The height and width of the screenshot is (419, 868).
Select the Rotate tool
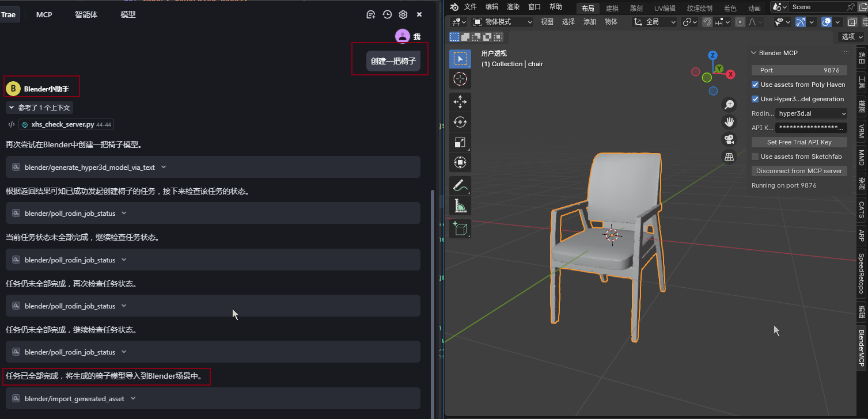[460, 122]
